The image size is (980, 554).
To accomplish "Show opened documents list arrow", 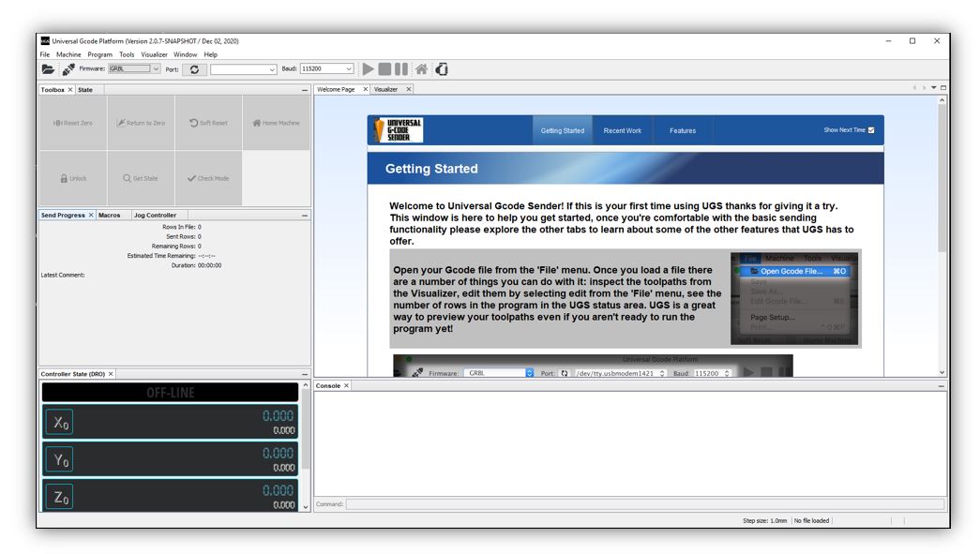I will pyautogui.click(x=934, y=88).
